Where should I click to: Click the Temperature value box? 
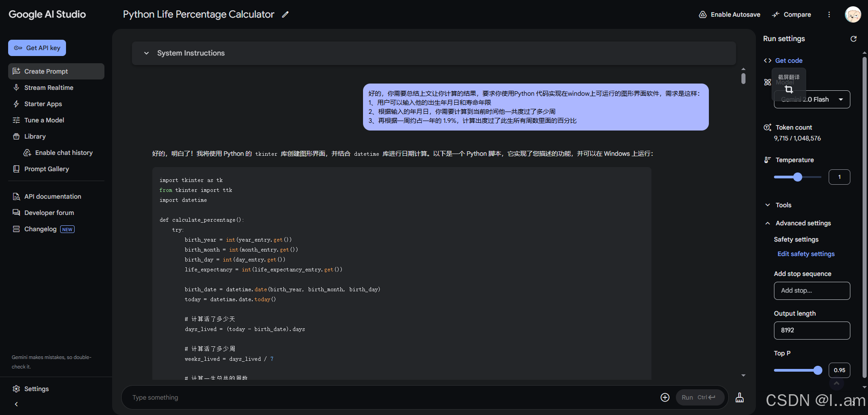[840, 177]
